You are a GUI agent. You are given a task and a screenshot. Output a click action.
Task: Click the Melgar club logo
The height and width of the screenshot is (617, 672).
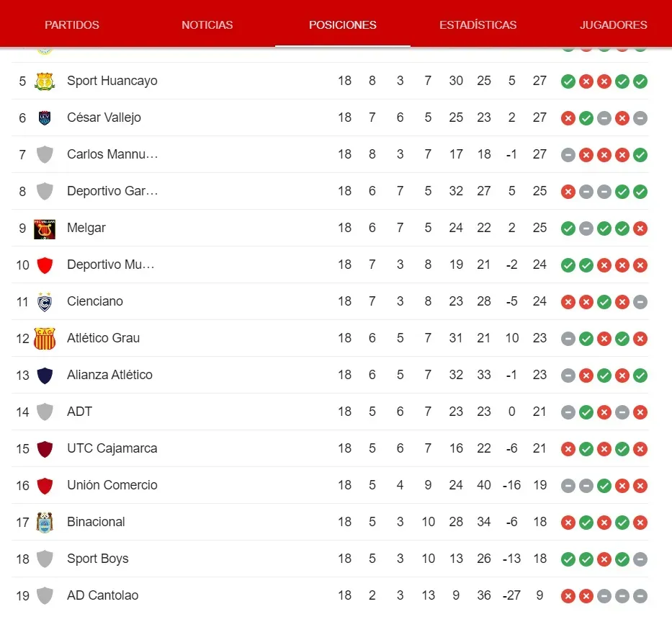(45, 228)
